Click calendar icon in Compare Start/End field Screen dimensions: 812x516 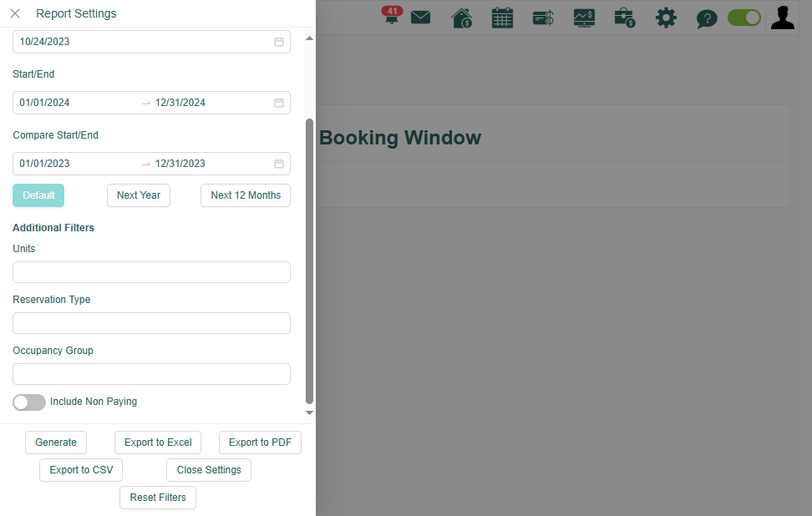tap(279, 164)
